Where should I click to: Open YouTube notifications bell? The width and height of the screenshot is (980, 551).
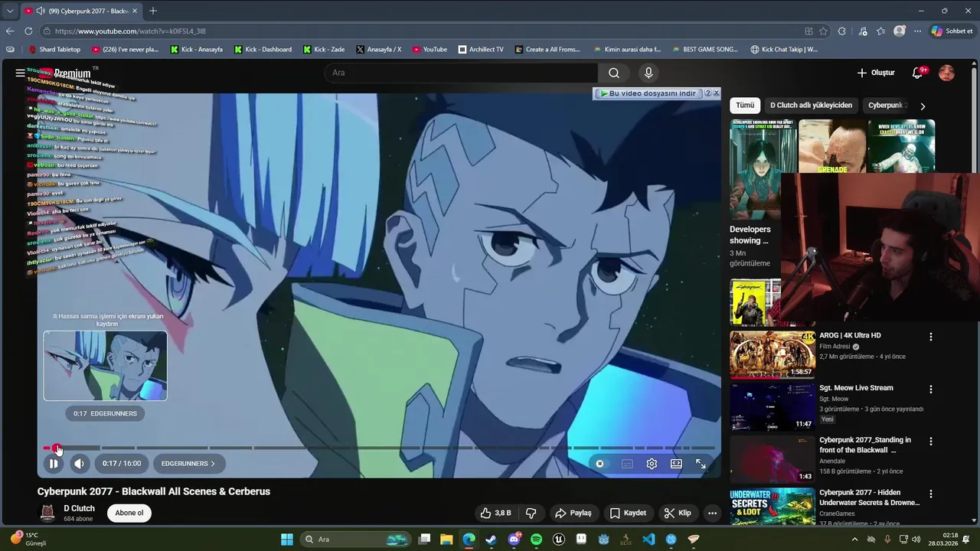(918, 73)
